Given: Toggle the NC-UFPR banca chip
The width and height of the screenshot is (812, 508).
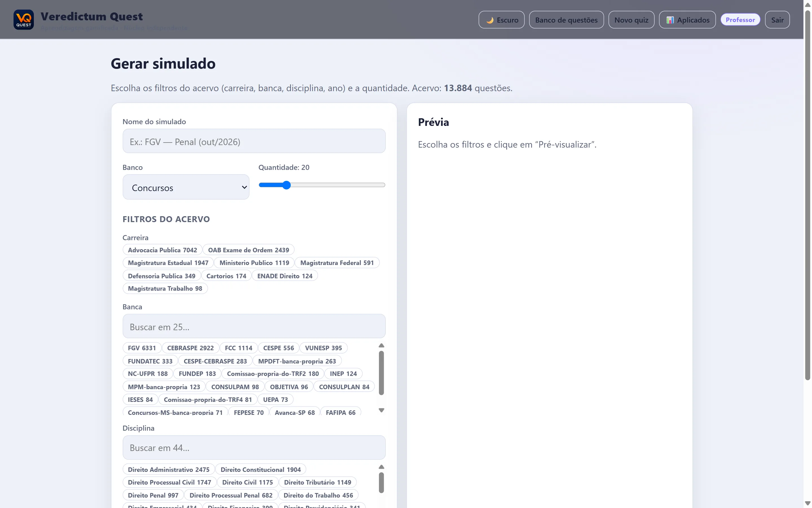Looking at the screenshot, I should tap(148, 374).
